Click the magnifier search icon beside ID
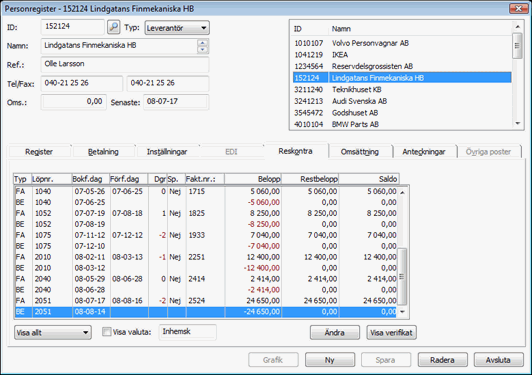532x375 pixels. 114,27
